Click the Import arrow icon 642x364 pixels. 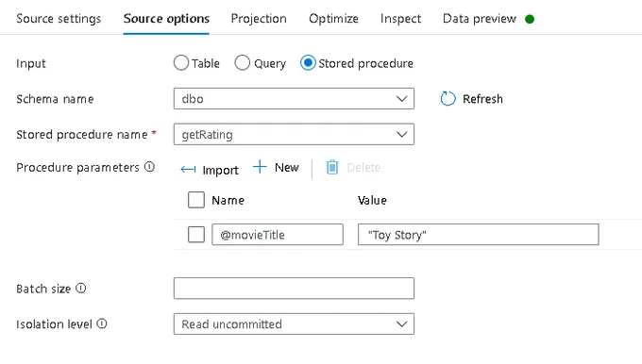pyautogui.click(x=188, y=170)
